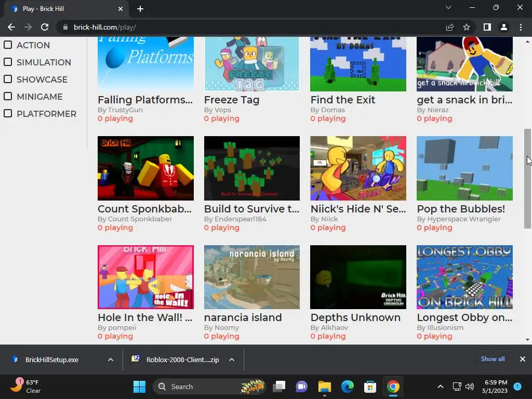532x399 pixels.
Task: Close the downloads bar
Action: coord(523,359)
